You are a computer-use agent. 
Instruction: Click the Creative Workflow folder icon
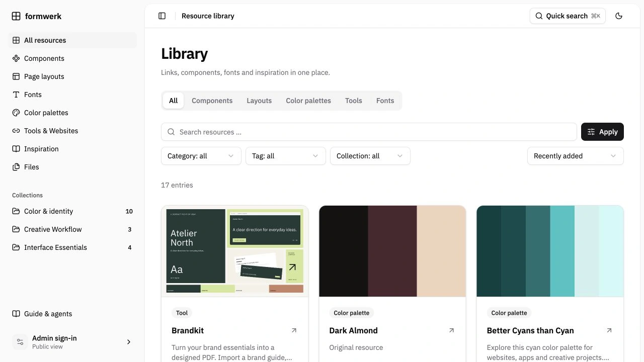(x=16, y=229)
